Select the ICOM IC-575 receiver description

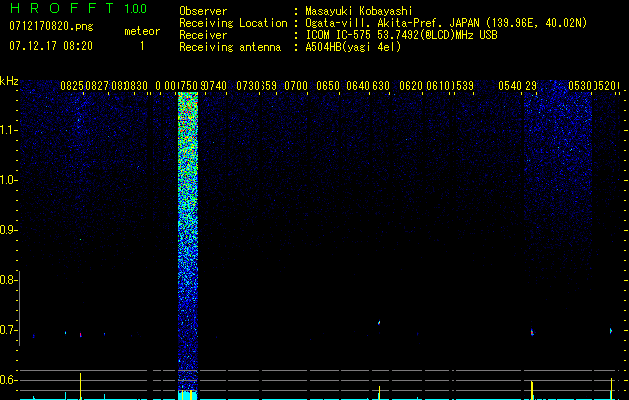click(401, 35)
